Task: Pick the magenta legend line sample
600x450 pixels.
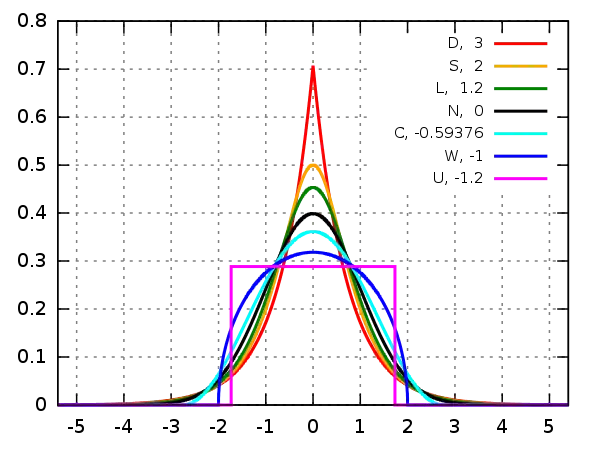Action: pyautogui.click(x=519, y=179)
